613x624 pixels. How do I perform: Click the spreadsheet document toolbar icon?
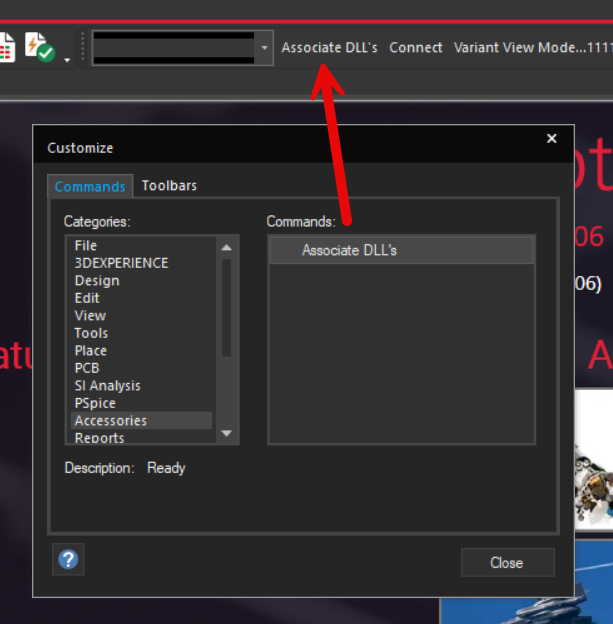[6, 48]
